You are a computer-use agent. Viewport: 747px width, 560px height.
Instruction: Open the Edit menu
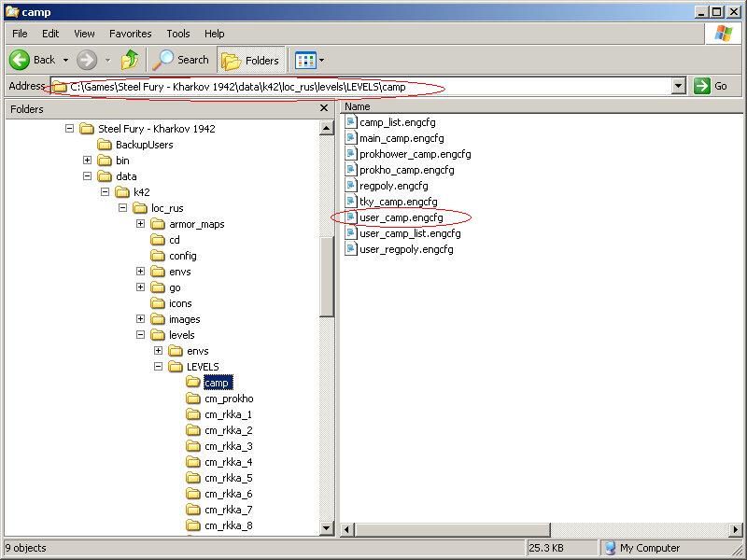(x=50, y=34)
